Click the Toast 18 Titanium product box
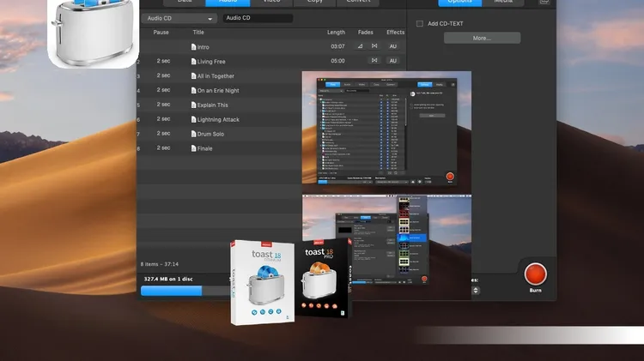 point(263,283)
